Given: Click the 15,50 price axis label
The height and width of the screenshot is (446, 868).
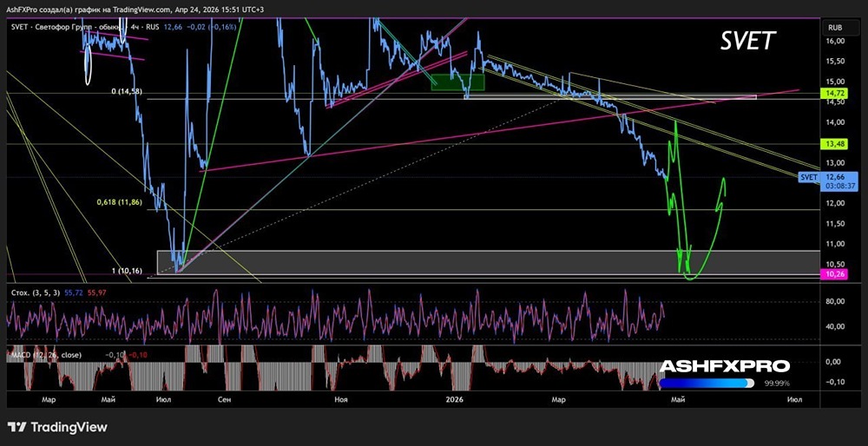Looking at the screenshot, I should click(x=835, y=62).
